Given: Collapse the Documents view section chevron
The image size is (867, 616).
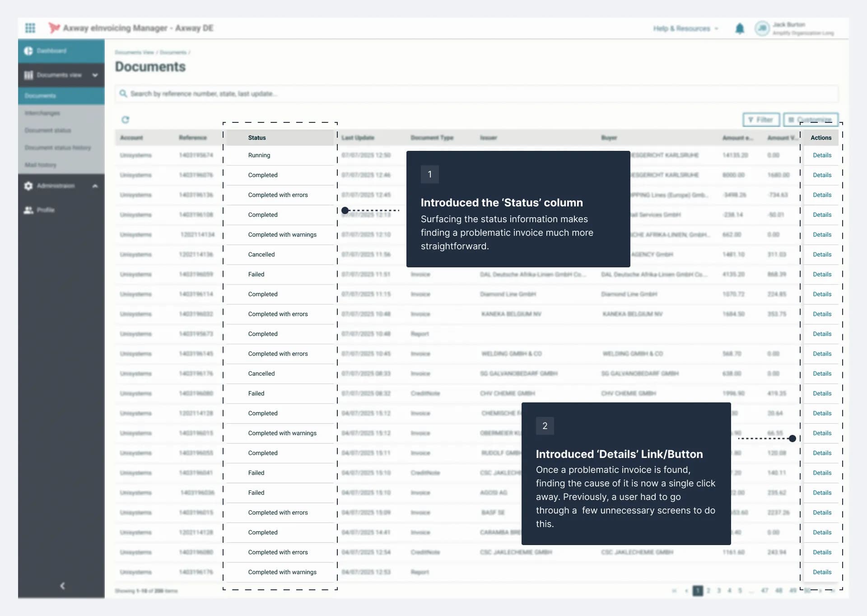Looking at the screenshot, I should 95,75.
